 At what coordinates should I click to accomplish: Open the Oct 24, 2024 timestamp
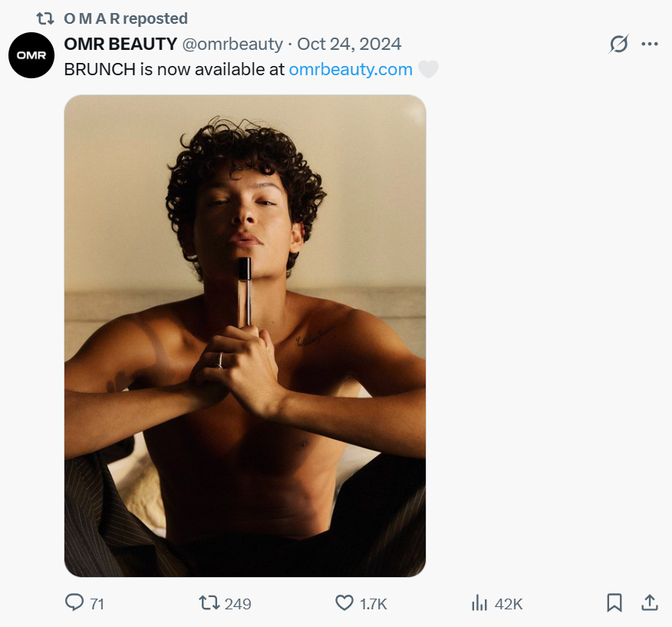(x=349, y=44)
